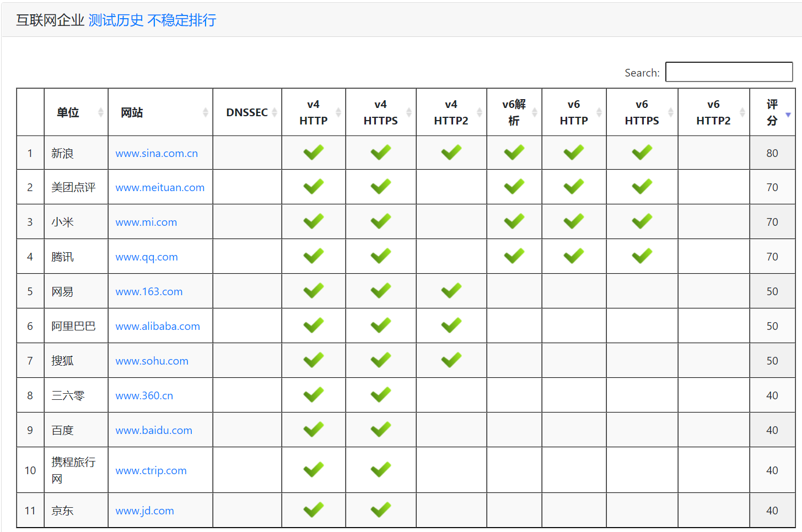Click v6 HTTPS checkmark in 小米 row
The height and width of the screenshot is (532, 802).
pyautogui.click(x=642, y=221)
